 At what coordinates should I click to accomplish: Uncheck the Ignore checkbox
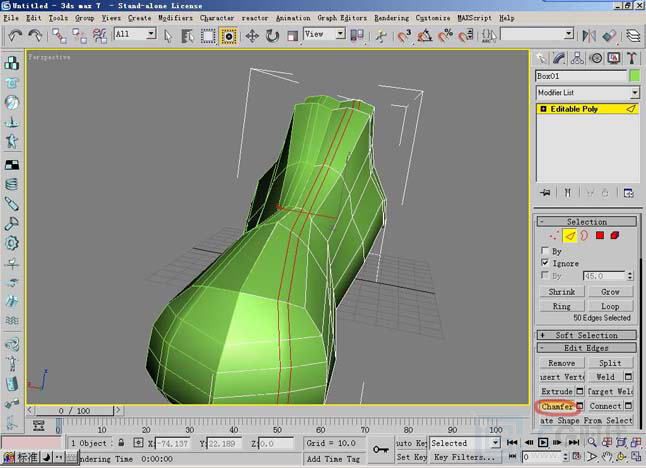click(x=545, y=263)
